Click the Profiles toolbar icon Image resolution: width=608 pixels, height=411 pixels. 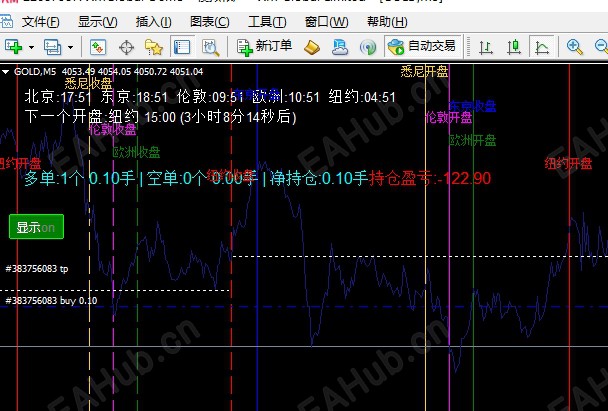[x=52, y=47]
